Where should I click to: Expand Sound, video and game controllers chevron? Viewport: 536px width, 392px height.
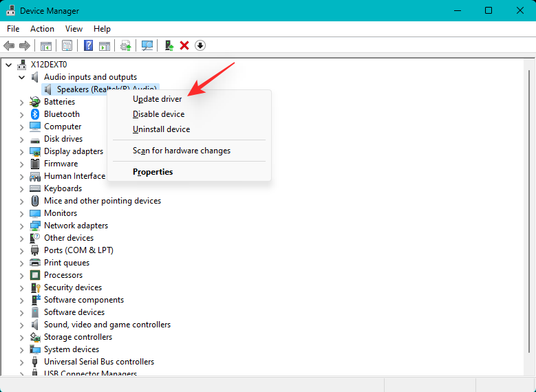pos(21,325)
